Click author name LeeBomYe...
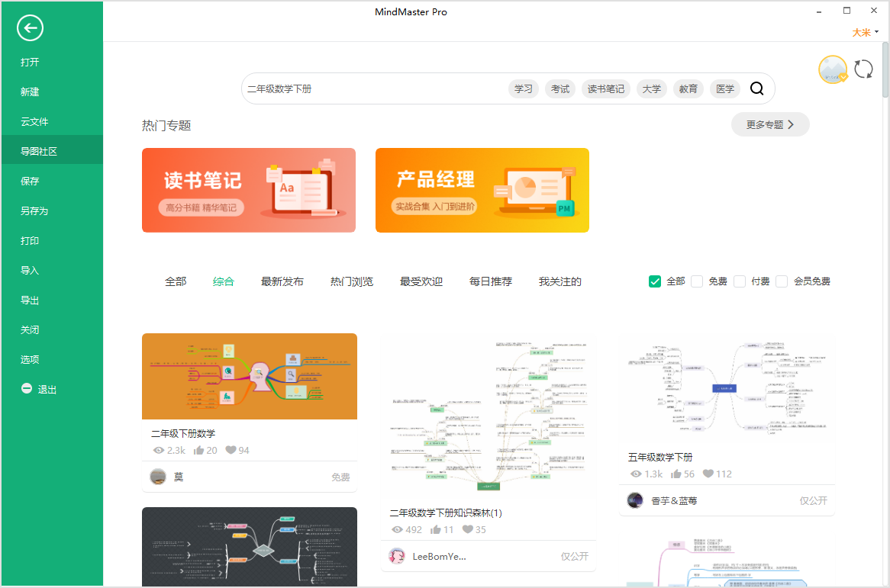890x588 pixels. pyautogui.click(x=440, y=557)
